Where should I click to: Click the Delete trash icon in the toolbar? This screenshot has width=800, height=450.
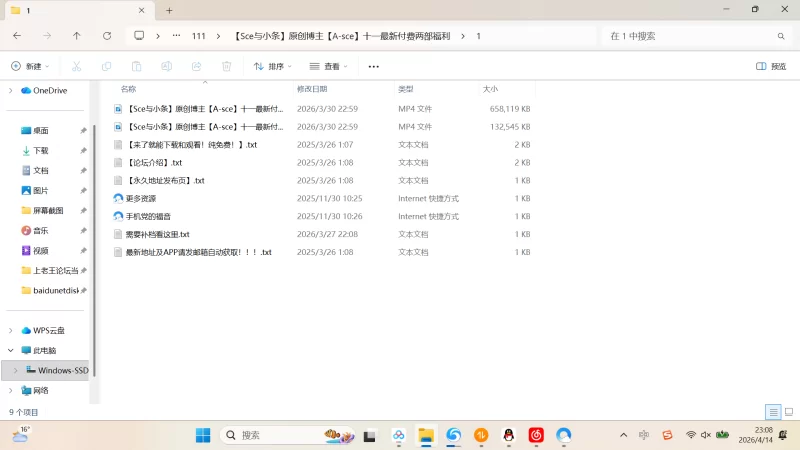[227, 66]
